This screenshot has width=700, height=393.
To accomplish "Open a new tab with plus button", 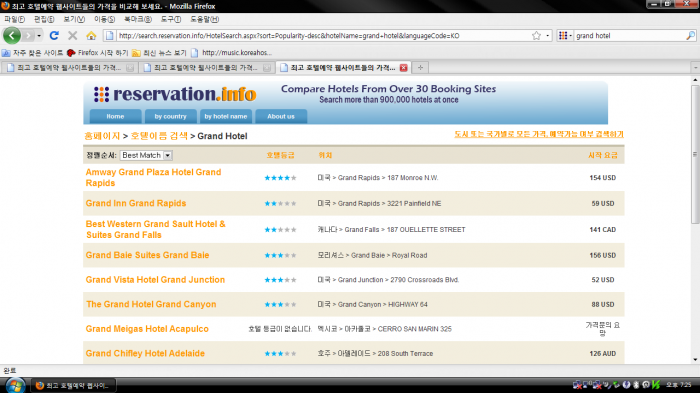I will [x=420, y=67].
